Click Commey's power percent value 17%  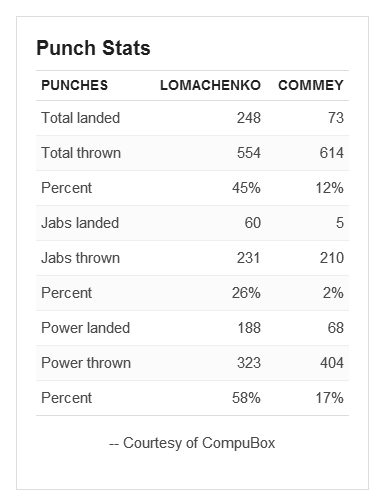click(x=330, y=398)
